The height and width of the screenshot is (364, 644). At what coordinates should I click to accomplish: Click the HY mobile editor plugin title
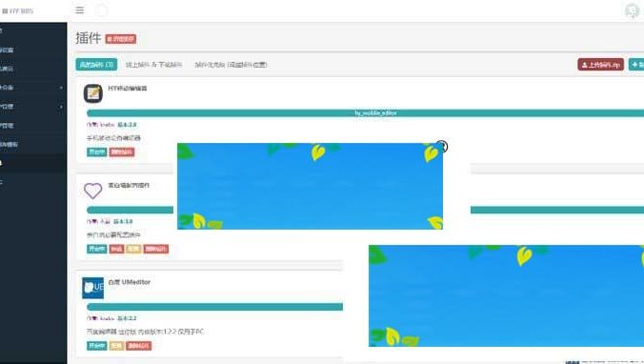click(128, 89)
